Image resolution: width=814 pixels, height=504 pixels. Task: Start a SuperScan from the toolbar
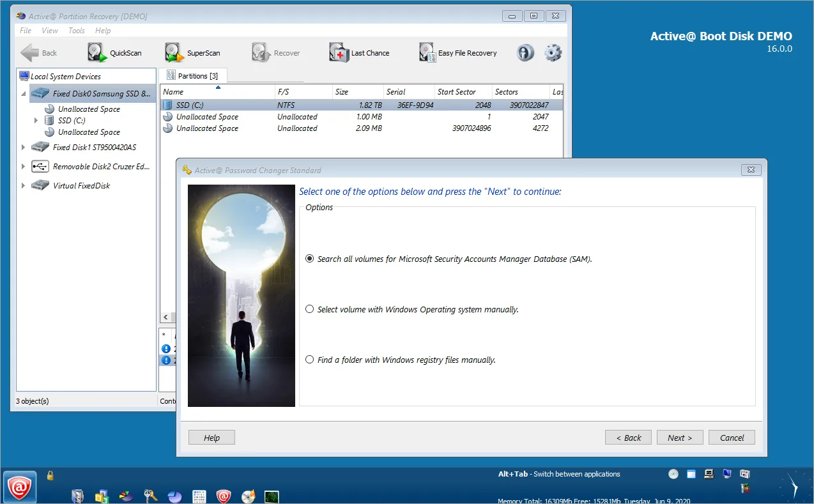pyautogui.click(x=174, y=53)
